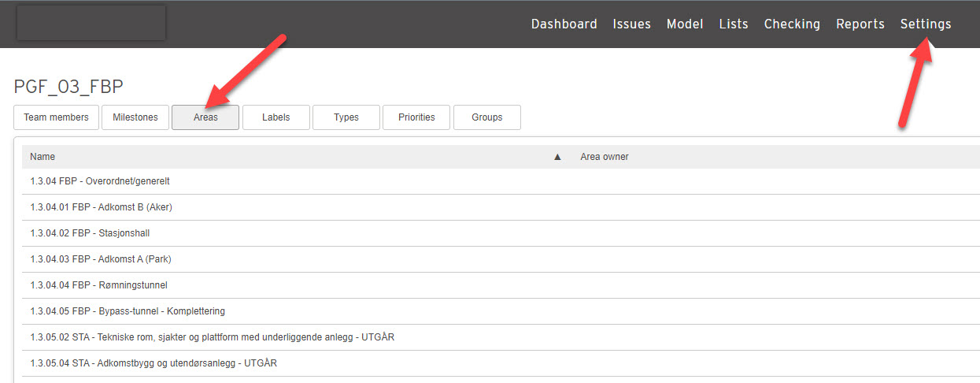The image size is (980, 383).
Task: Navigate to Lists
Action: (734, 24)
